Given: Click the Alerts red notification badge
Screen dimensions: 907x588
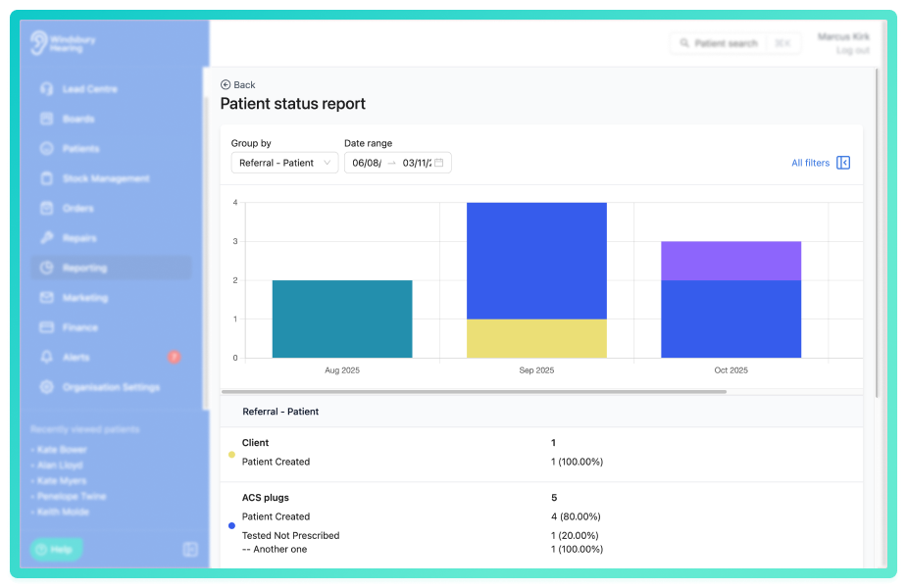Looking at the screenshot, I should click(175, 358).
